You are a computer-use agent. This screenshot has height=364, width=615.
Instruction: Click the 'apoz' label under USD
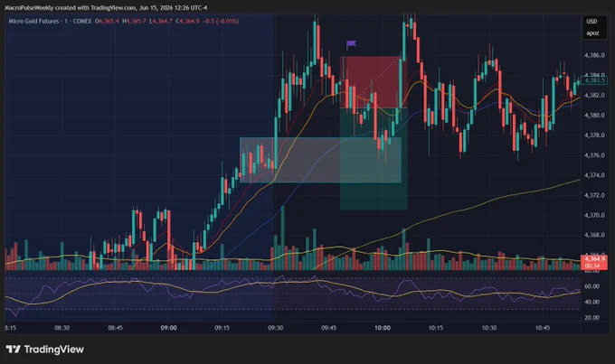592,33
